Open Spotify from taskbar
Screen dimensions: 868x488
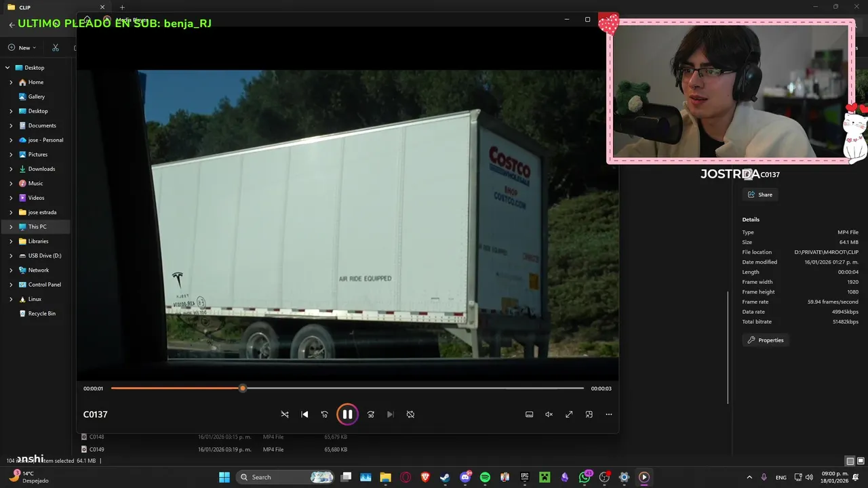[x=485, y=477]
